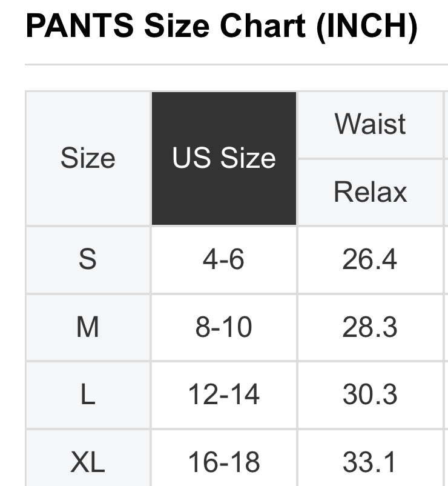Screen dimensions: 448x486
Task: Click the 4-6 US size cell
Action: pos(224,260)
